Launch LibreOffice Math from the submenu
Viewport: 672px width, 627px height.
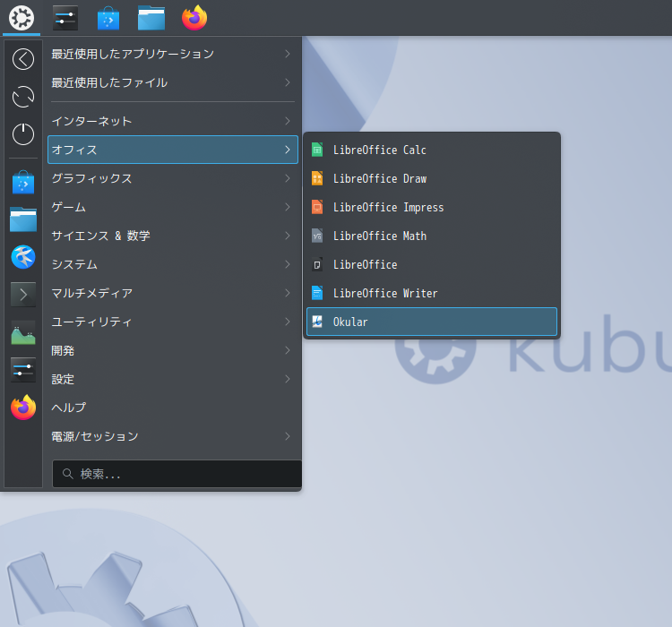[432, 236]
